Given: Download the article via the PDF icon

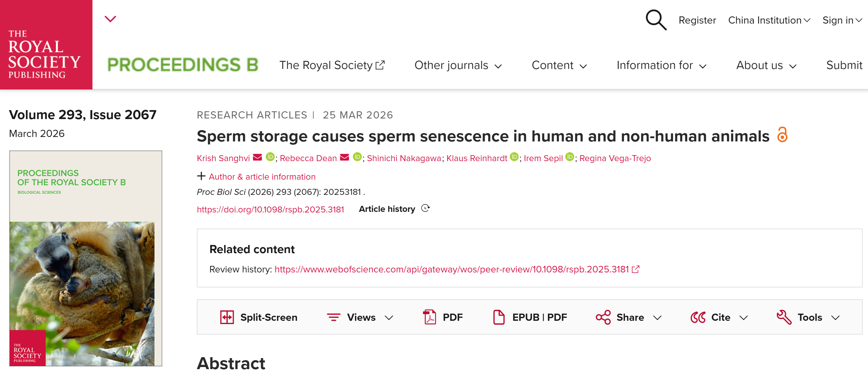Looking at the screenshot, I should (430, 317).
